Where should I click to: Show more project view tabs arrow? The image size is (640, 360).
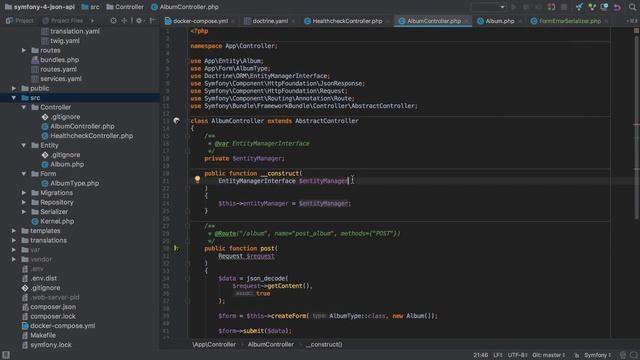(92, 20)
